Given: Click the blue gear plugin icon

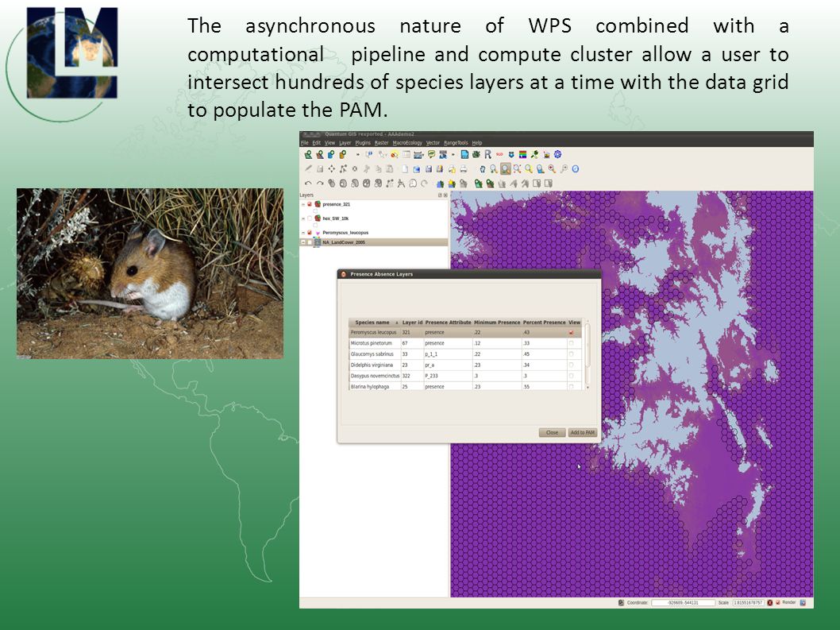Looking at the screenshot, I should 557,154.
